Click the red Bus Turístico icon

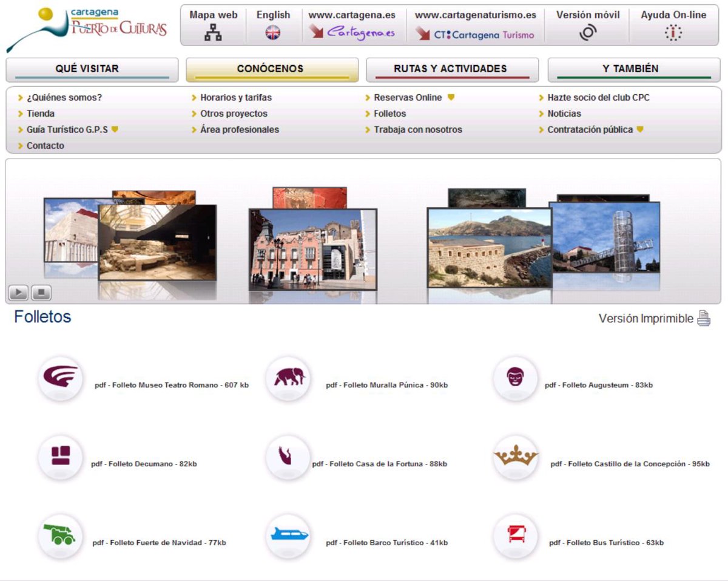coord(516,536)
